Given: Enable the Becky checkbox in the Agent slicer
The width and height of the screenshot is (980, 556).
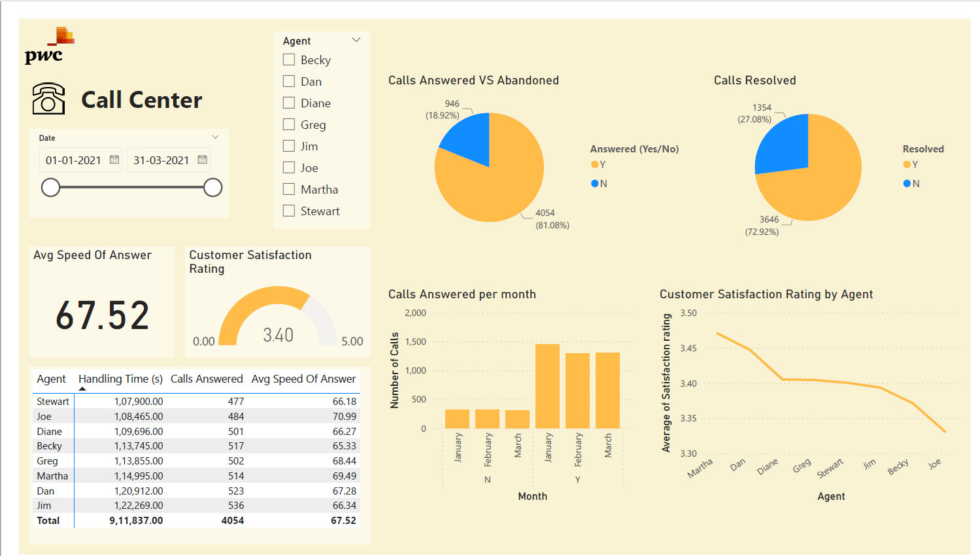Looking at the screenshot, I should (288, 60).
